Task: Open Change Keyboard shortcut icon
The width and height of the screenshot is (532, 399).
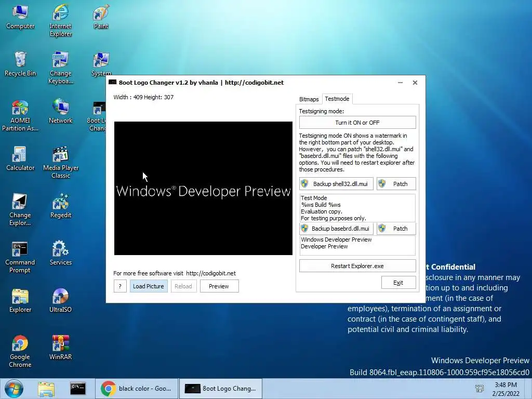Action: coord(61,68)
